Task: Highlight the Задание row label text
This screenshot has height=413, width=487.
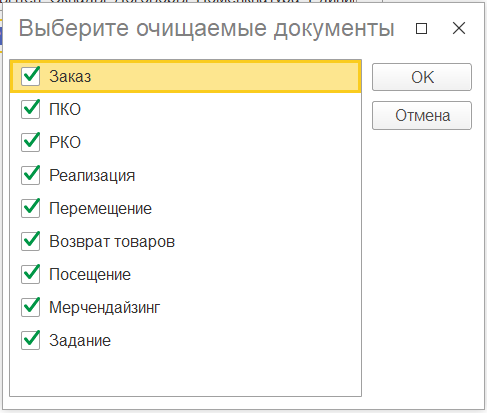Action: point(80,341)
